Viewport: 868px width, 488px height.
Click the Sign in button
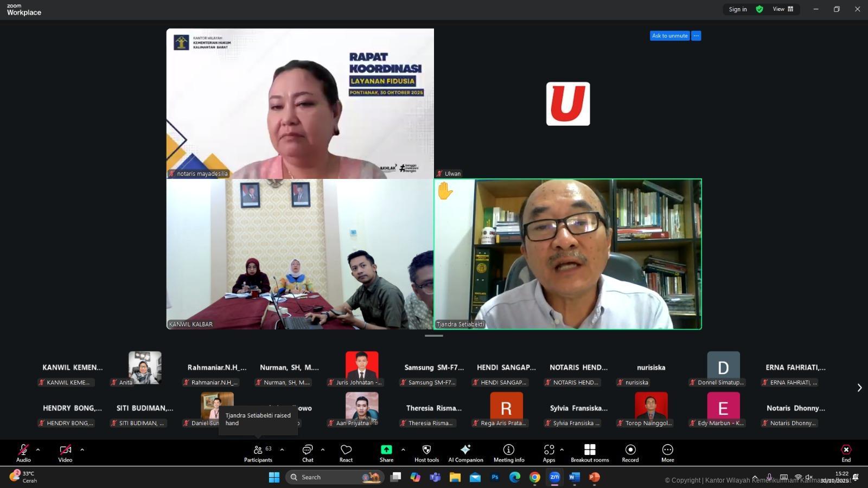click(737, 9)
